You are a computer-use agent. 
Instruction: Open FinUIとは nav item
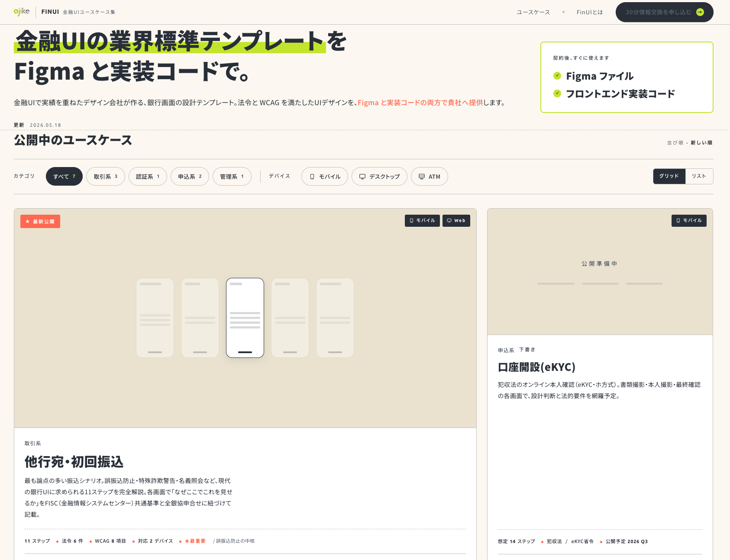[589, 12]
